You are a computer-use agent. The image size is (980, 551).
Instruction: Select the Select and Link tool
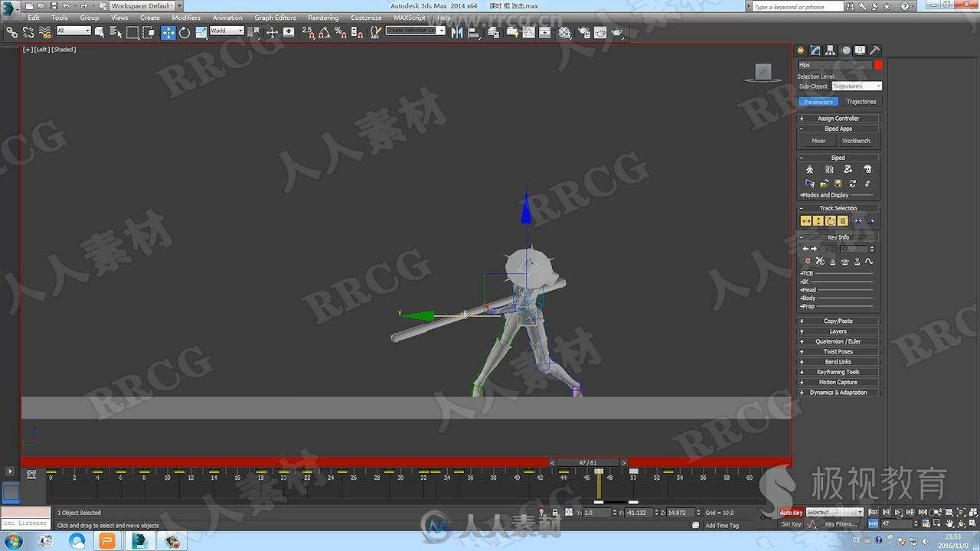pyautogui.click(x=11, y=32)
